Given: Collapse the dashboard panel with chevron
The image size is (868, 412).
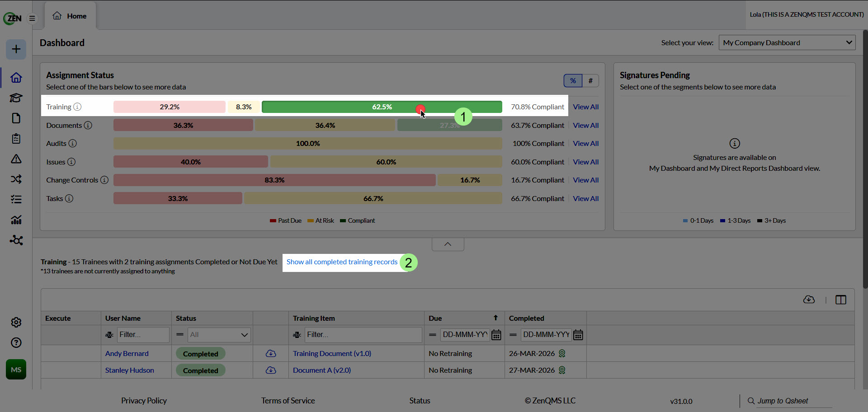Looking at the screenshot, I should pos(448,244).
